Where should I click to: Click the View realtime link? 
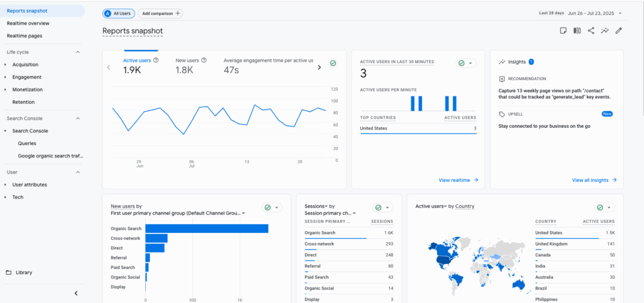(x=458, y=180)
